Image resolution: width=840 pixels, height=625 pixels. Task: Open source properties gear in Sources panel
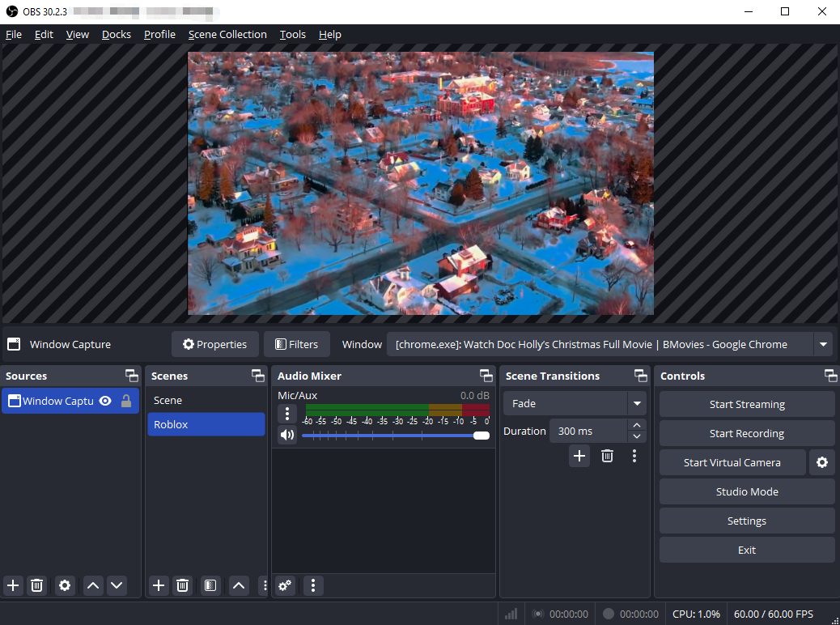tap(65, 585)
